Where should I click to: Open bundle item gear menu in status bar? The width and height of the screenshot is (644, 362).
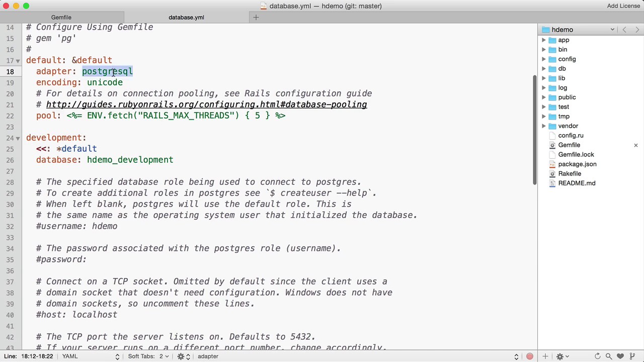pyautogui.click(x=183, y=356)
